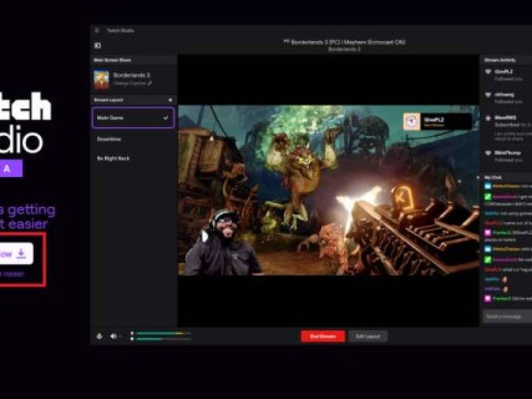Screen dimensions: 532x399
Task: Click the GivePLZ follower alert in the preview
Action: (x=437, y=121)
